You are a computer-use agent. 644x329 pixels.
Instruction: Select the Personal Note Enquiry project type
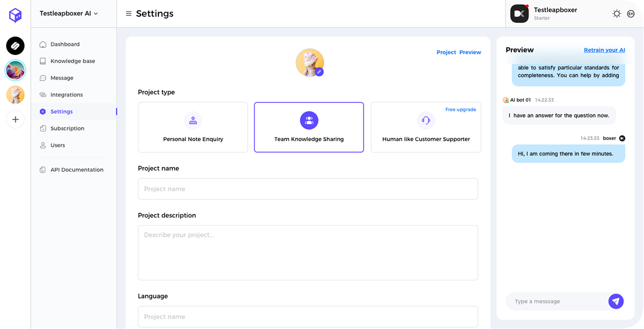click(x=193, y=127)
